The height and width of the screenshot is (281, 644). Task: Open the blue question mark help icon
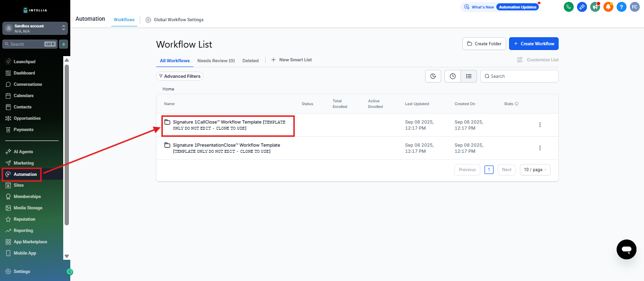coord(621,7)
